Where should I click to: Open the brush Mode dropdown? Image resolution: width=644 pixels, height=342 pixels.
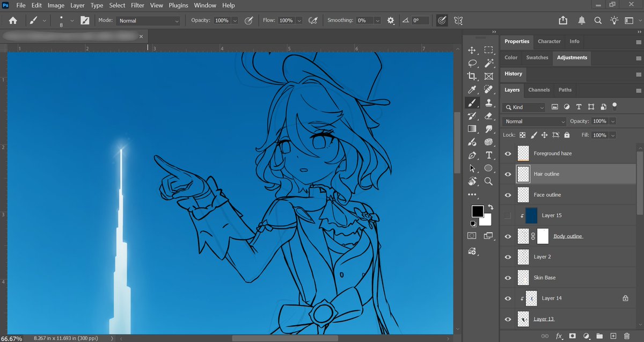(x=149, y=20)
